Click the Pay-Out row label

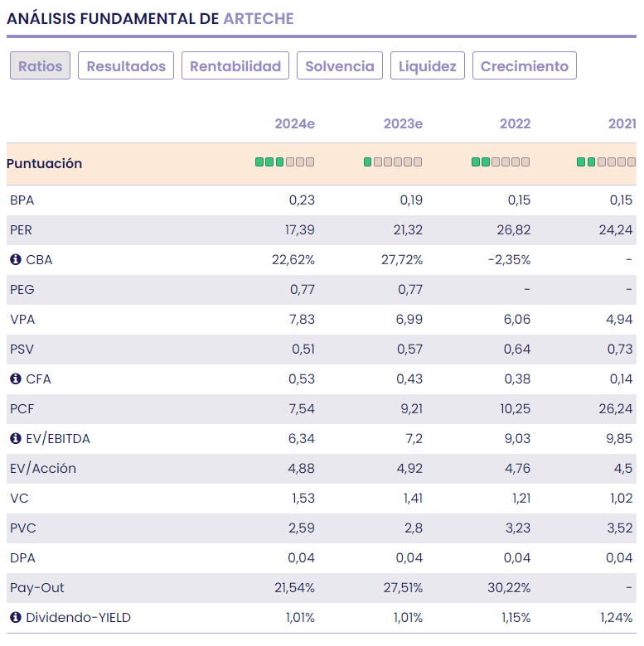tap(37, 588)
